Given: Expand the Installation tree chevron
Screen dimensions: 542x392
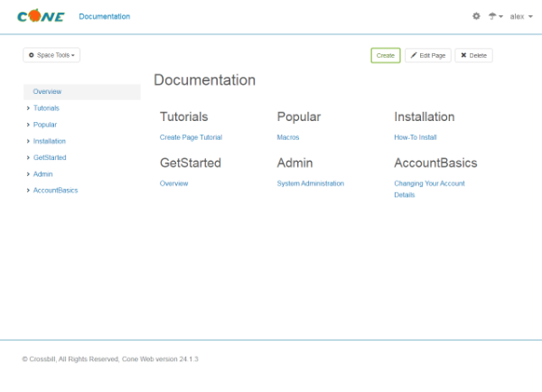Looking at the screenshot, I should click(x=28, y=142).
